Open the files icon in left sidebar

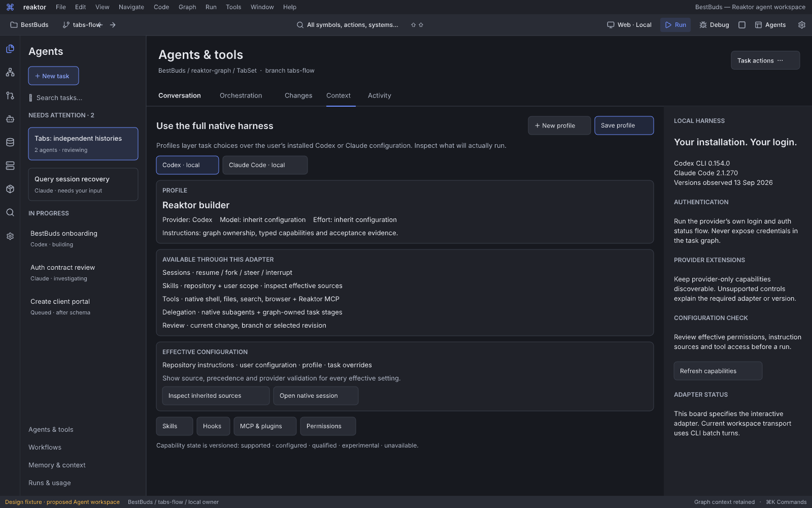(x=10, y=49)
